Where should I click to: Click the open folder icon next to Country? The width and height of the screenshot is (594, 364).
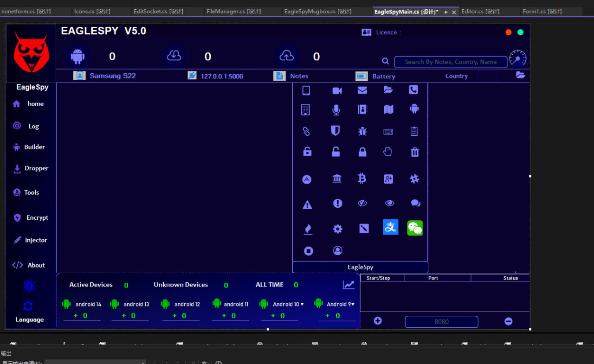(520, 75)
